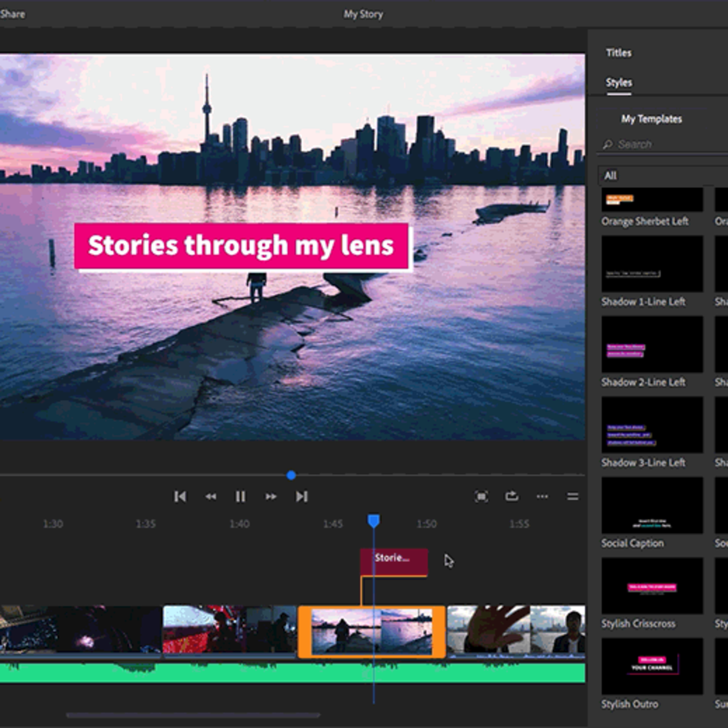Jump to the previous edit point
This screenshot has height=728, width=728.
pos(180,497)
